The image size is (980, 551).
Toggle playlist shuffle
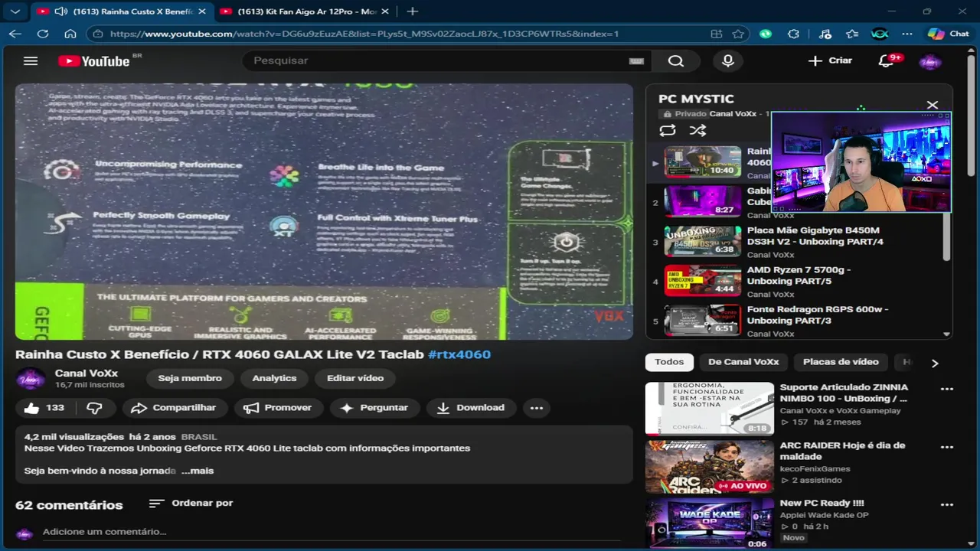pos(697,131)
